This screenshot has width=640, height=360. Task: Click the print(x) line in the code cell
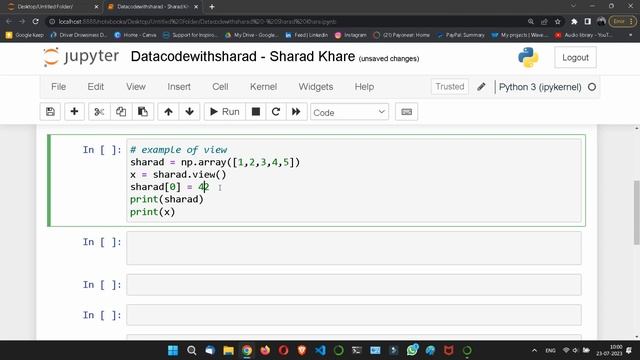pos(152,212)
